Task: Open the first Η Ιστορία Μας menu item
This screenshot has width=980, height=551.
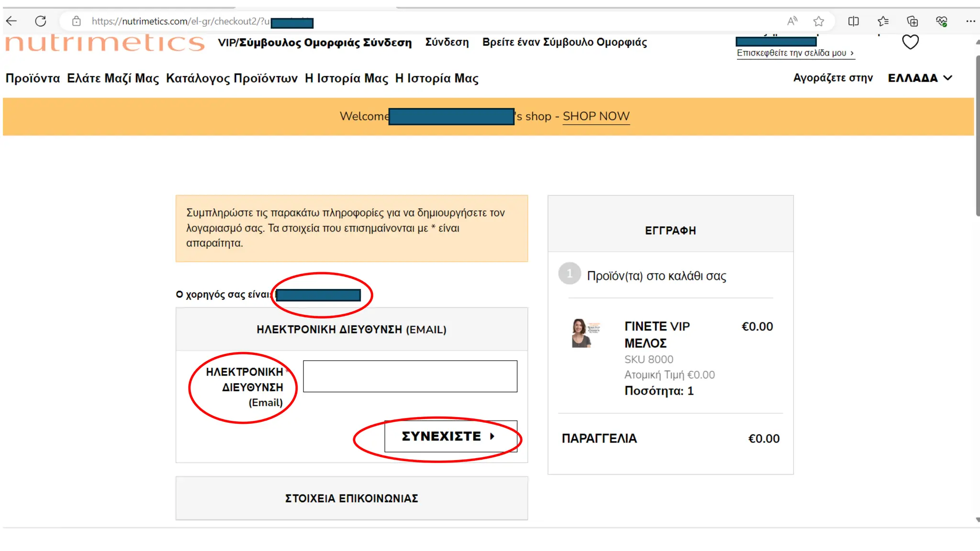Action: 346,78
